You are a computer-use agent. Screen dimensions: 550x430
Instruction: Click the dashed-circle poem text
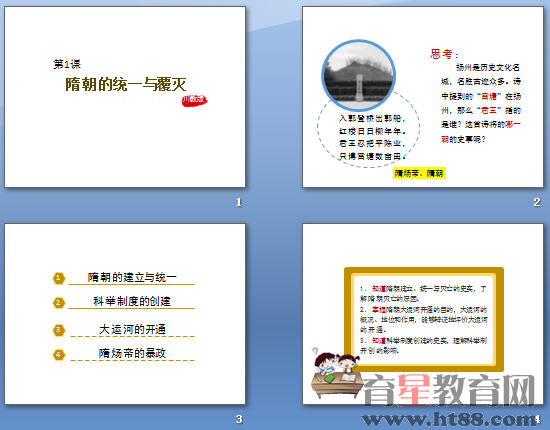[373, 137]
